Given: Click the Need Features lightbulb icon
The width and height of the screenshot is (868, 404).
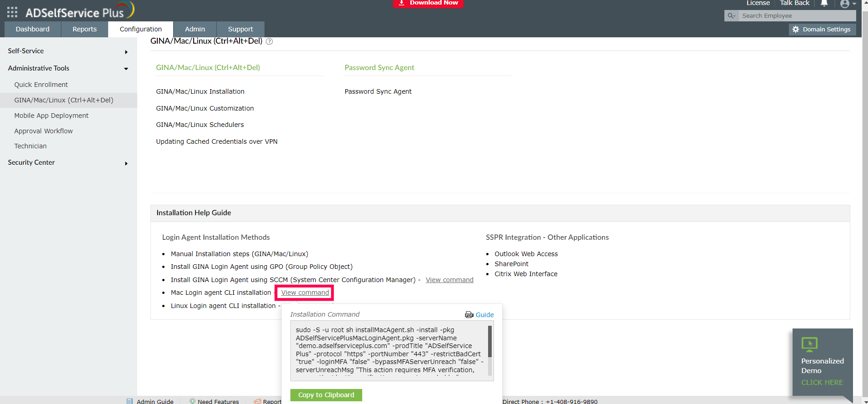Looking at the screenshot, I should tap(192, 401).
